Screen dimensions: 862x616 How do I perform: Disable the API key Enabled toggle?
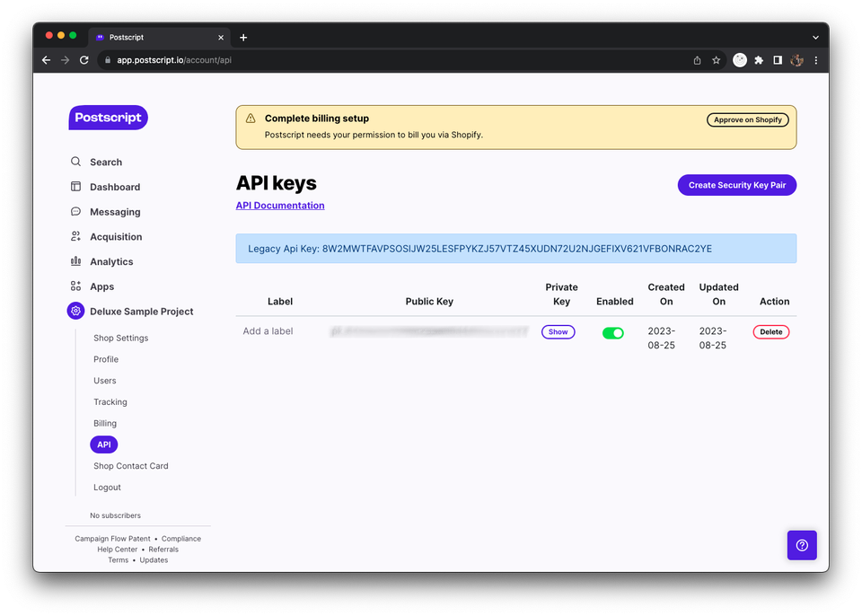[613, 333]
